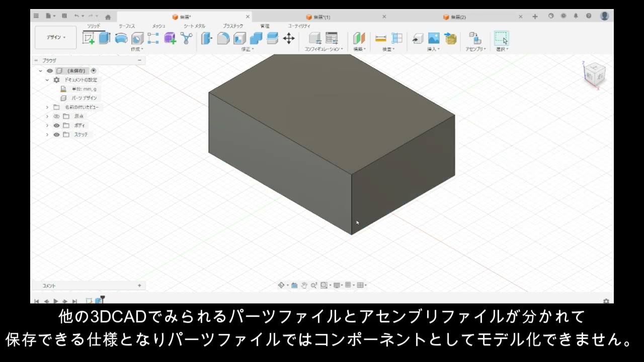
Task: Expand the 名前の付いたビュー folder
Action: (47, 107)
